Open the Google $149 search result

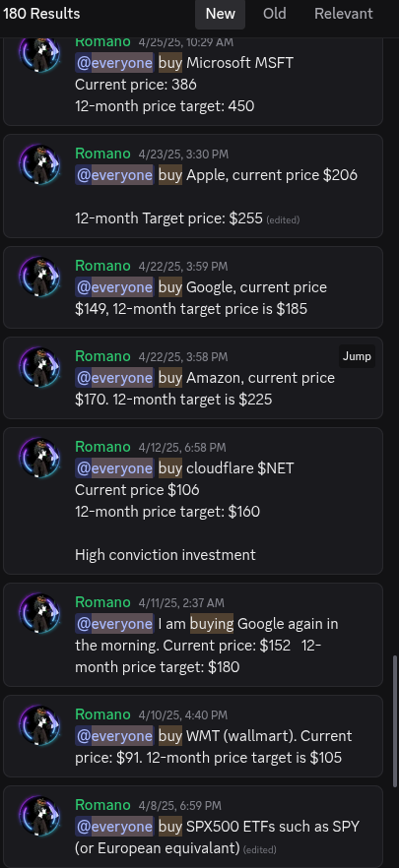[193, 287]
